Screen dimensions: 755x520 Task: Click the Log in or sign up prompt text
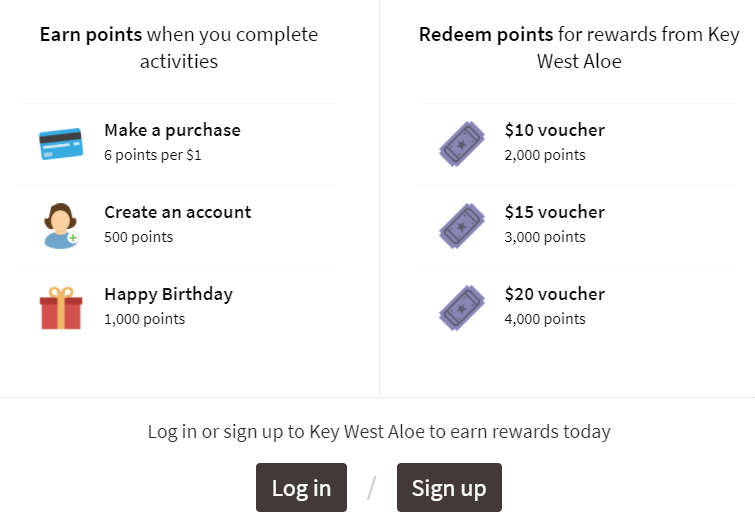click(x=378, y=432)
